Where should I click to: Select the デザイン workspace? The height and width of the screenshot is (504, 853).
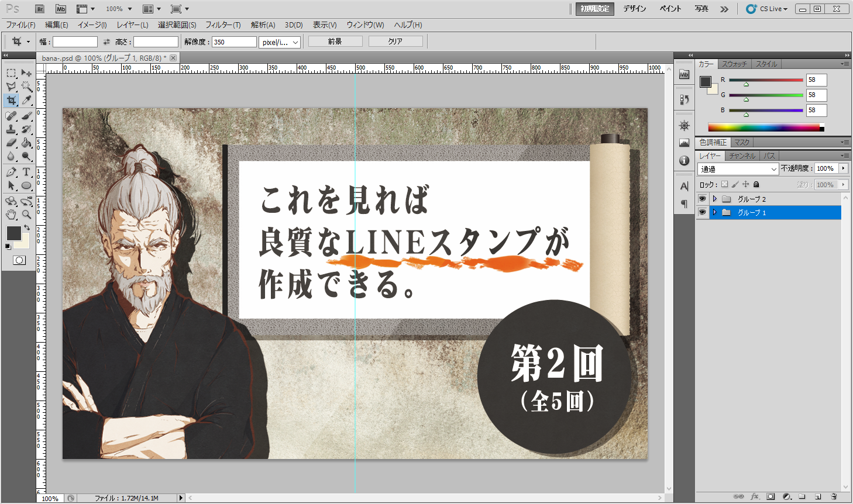[x=635, y=9]
